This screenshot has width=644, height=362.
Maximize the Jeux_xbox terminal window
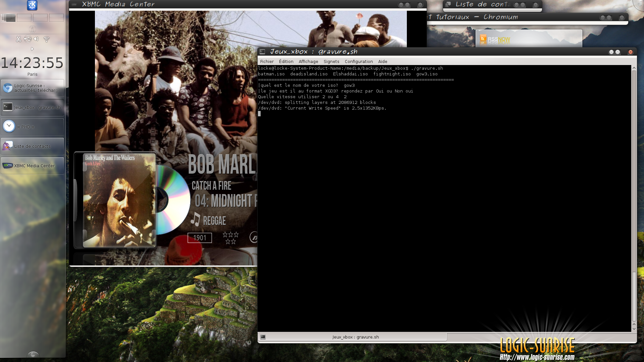coord(618,52)
